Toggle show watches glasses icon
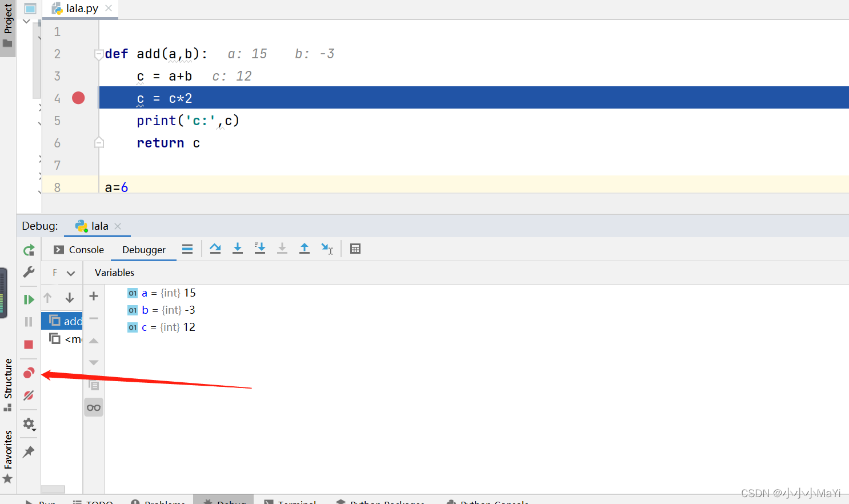This screenshot has width=849, height=504. pos(94,407)
